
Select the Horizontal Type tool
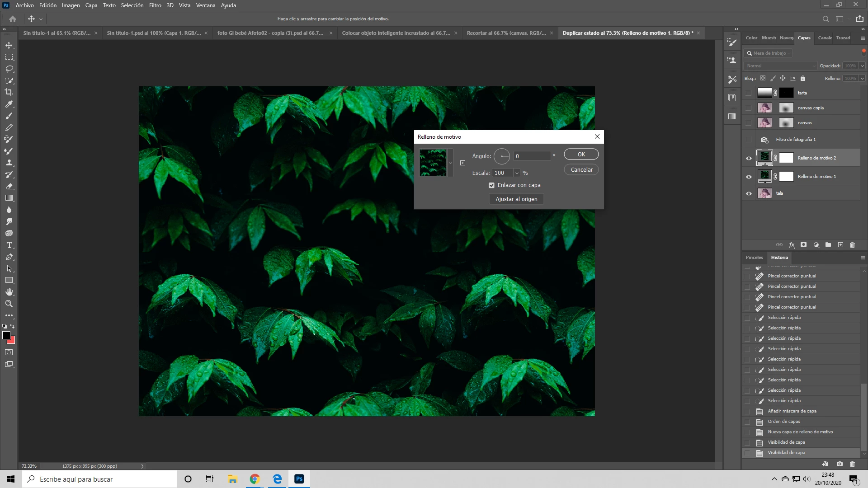click(9, 245)
